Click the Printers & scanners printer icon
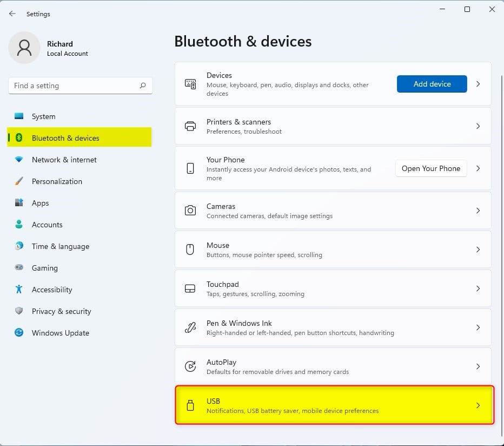This screenshot has width=504, height=446. 190,126
